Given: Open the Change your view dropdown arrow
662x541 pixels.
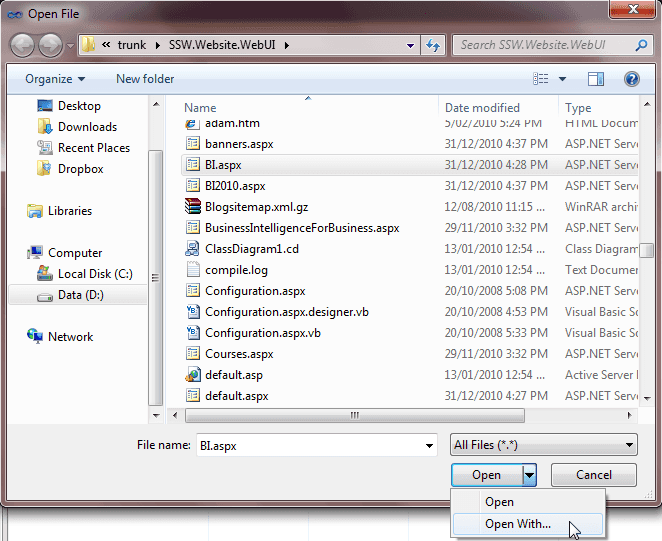Looking at the screenshot, I should pyautogui.click(x=563, y=79).
